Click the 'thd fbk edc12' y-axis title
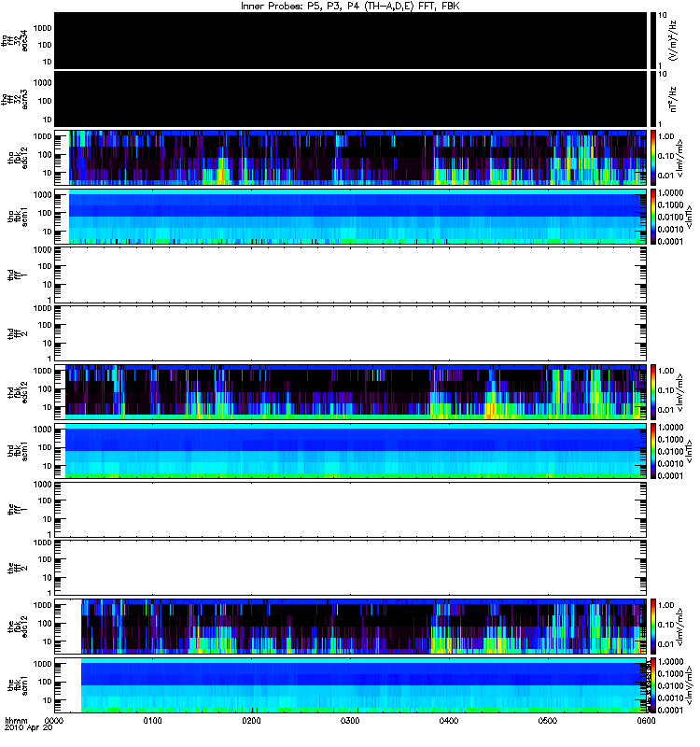Image resolution: width=700 pixels, height=747 pixels. (x=18, y=392)
